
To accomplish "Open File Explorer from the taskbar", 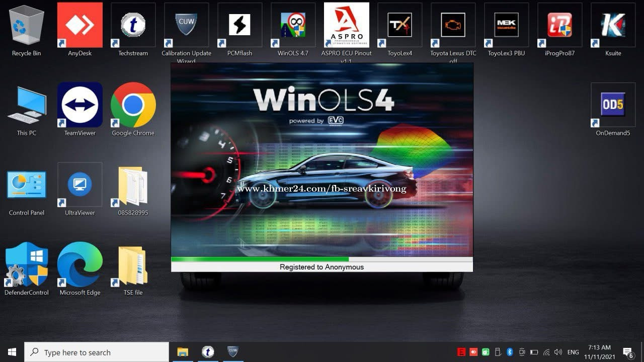I will coord(183,352).
